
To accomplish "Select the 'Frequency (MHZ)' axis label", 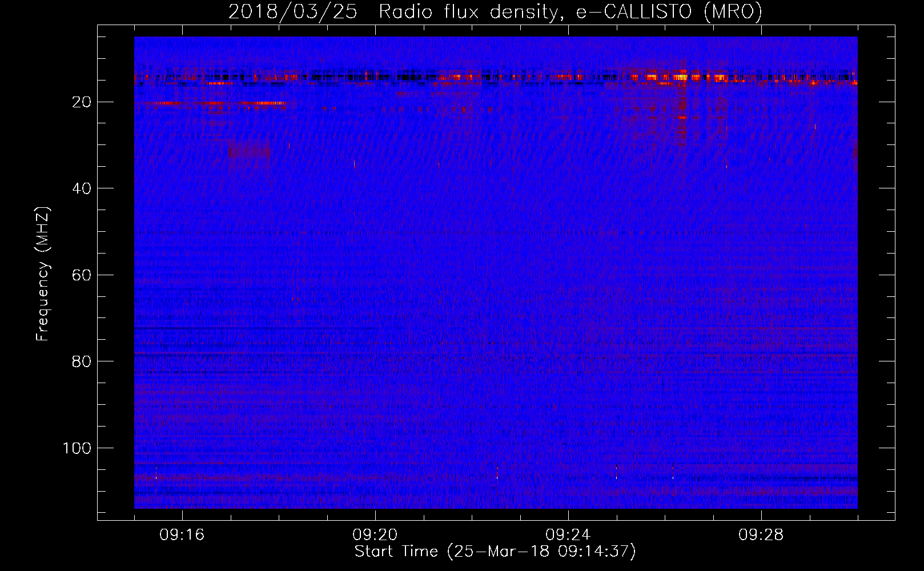I will (x=43, y=274).
